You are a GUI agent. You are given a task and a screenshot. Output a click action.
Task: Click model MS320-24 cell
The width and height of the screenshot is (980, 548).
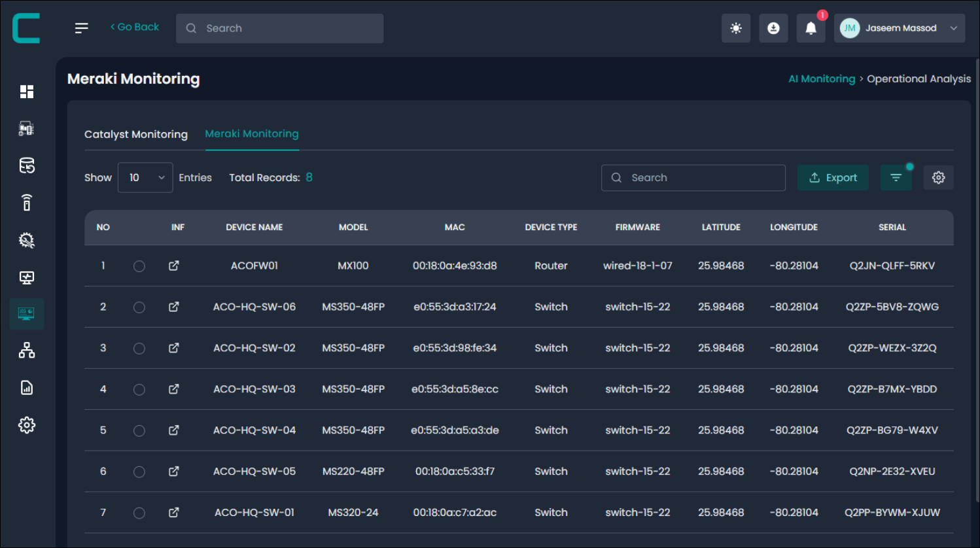click(x=353, y=513)
